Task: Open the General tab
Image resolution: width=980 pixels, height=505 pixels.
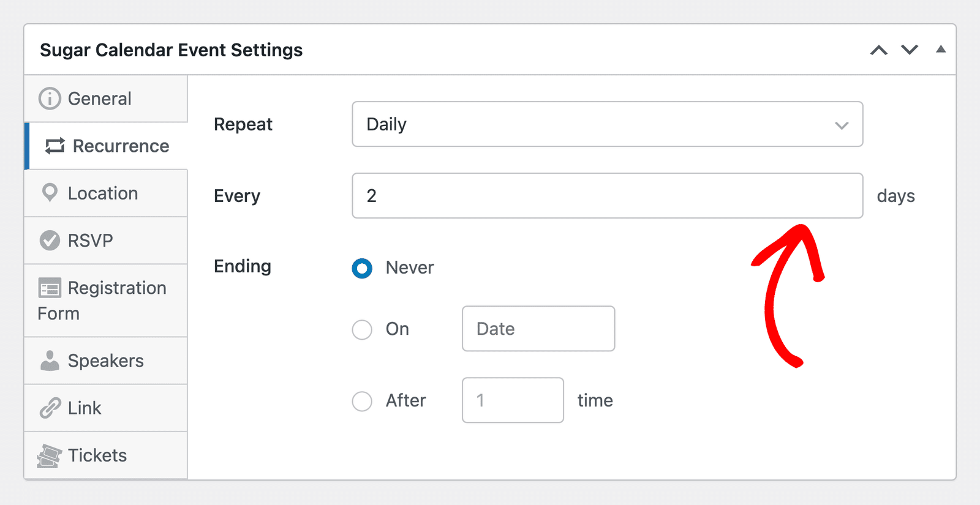Action: (x=106, y=99)
